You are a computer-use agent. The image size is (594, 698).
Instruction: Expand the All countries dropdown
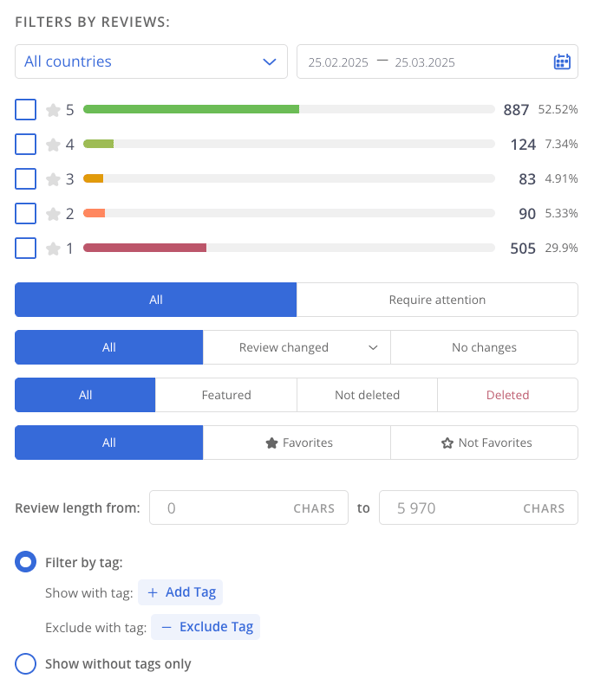tap(151, 61)
